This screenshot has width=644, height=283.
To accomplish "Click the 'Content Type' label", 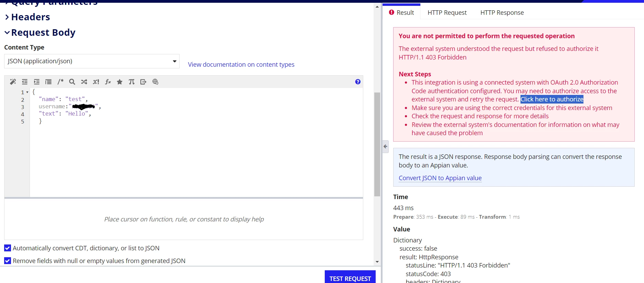I will (24, 47).
